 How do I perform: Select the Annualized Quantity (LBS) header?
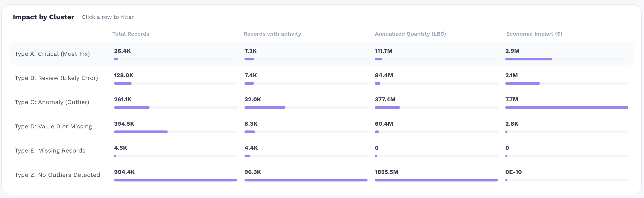(410, 34)
